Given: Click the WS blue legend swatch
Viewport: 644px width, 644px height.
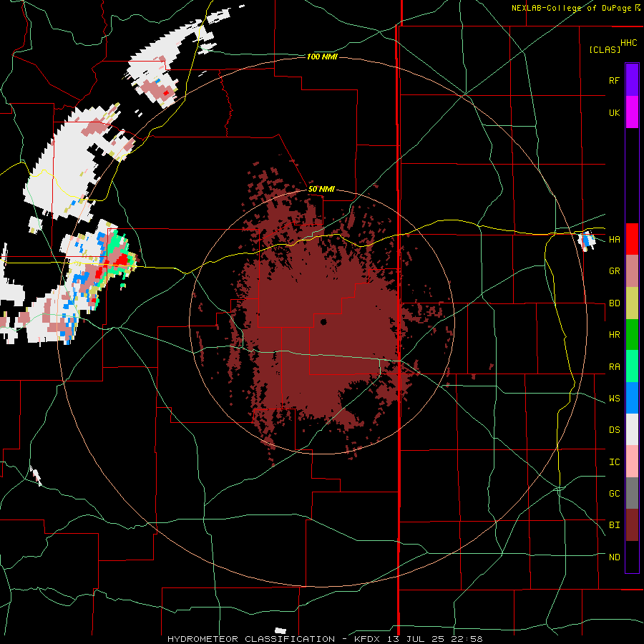Looking at the screenshot, I should pyautogui.click(x=632, y=398).
